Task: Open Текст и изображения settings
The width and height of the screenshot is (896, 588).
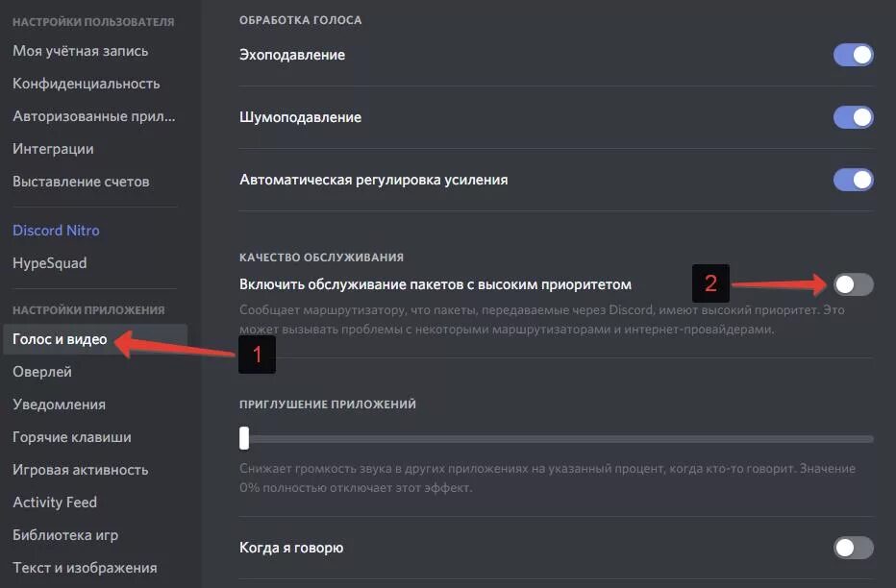Action: pyautogui.click(x=85, y=568)
